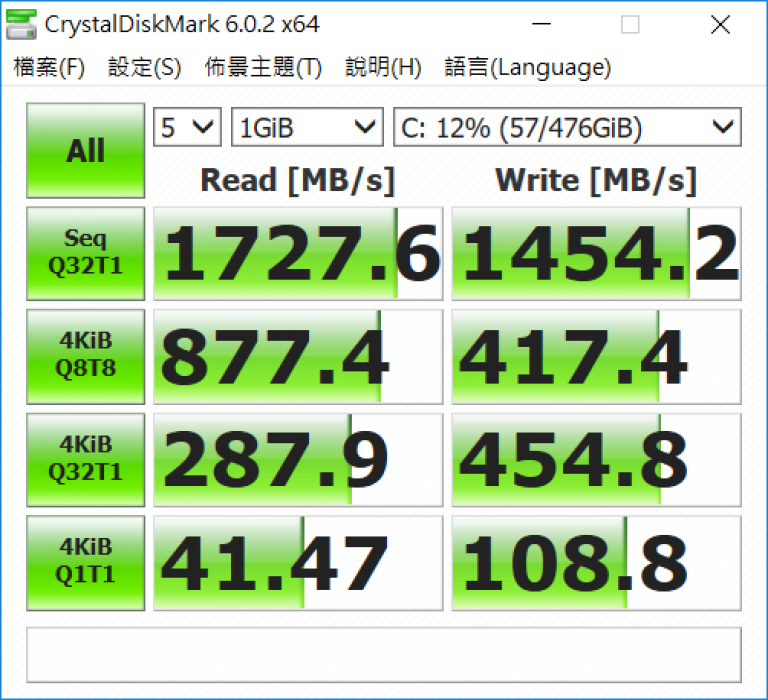Click the Read [MB/s] column header
Image resolution: width=768 pixels, height=700 pixels.
pyautogui.click(x=298, y=181)
